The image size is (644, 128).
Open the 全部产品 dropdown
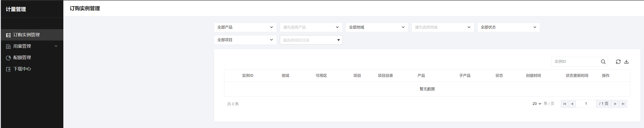(245, 27)
